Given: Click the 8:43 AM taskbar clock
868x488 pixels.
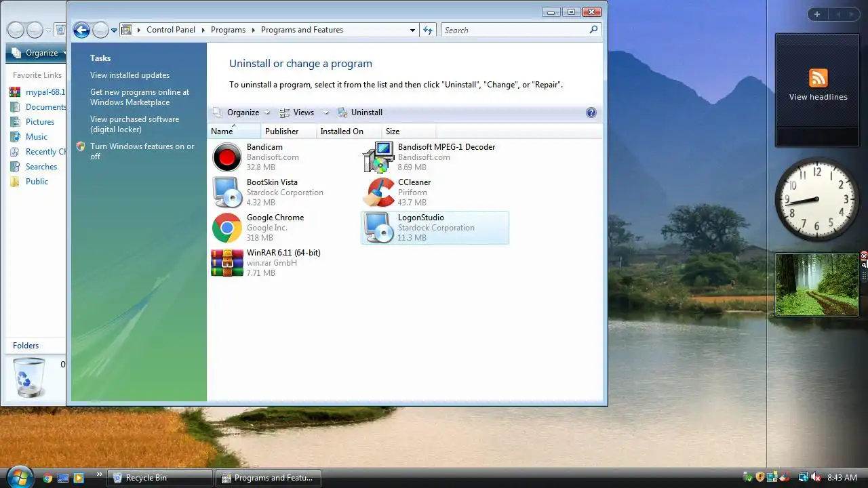Looking at the screenshot, I should point(842,478).
